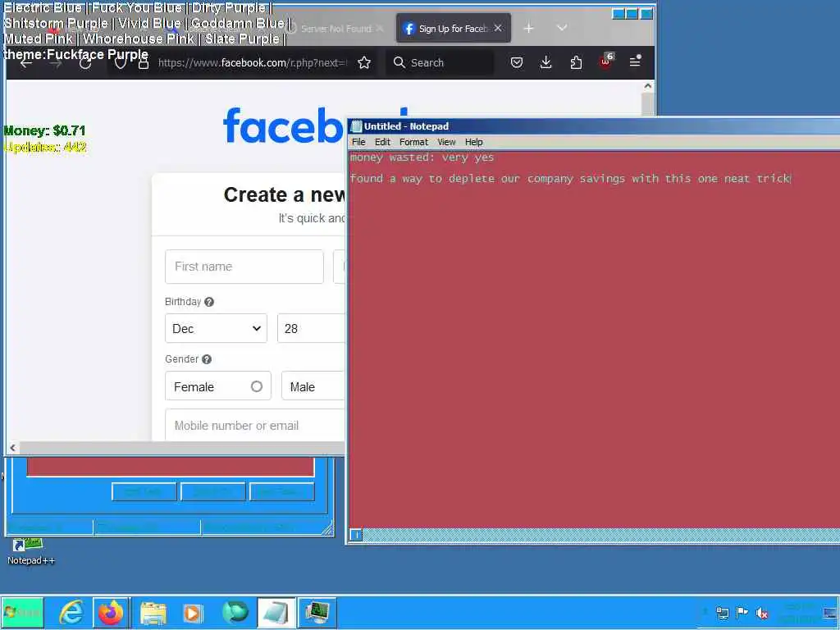The image size is (840, 630).
Task: Switch to Firefox in the taskbar
Action: pyautogui.click(x=111, y=612)
